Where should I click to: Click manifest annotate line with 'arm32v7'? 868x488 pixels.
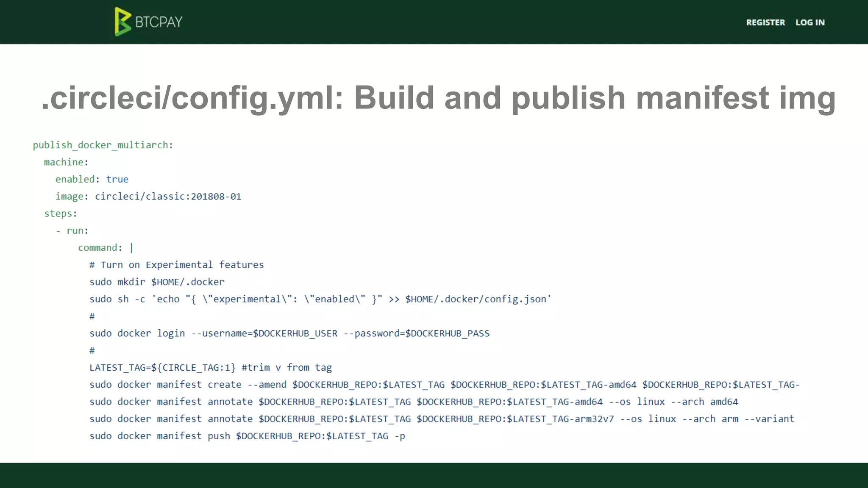(442, 419)
